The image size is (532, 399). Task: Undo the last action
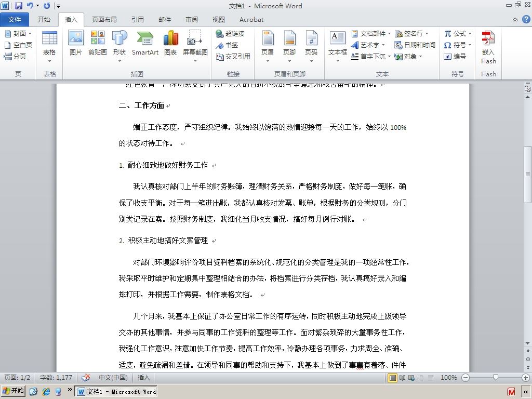point(30,6)
